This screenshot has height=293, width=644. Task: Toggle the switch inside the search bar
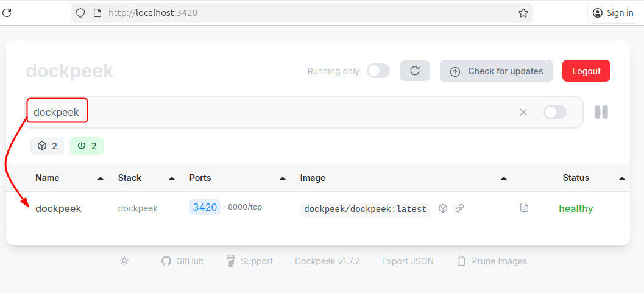(x=554, y=112)
